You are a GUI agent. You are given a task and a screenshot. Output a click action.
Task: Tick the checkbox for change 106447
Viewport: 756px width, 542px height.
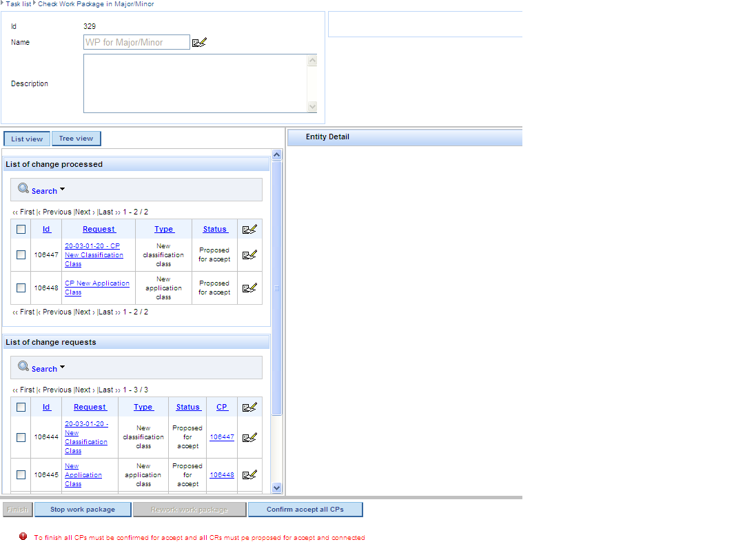coord(21,255)
